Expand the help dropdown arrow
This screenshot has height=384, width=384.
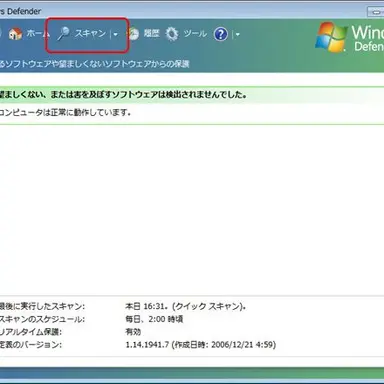coord(238,34)
